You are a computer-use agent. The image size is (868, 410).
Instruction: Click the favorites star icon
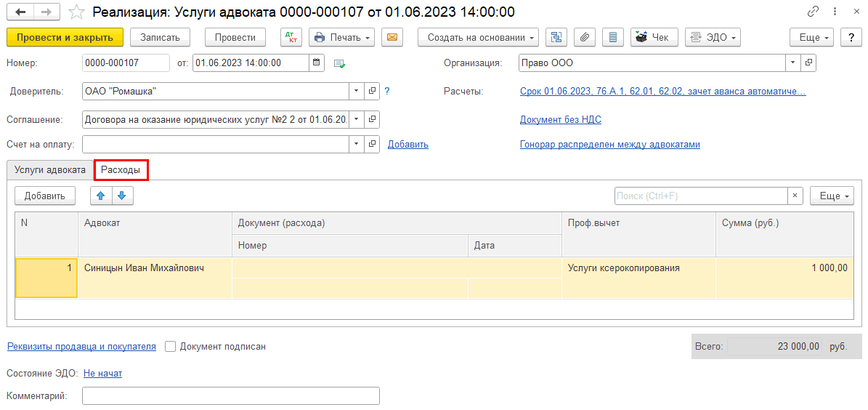pos(76,12)
